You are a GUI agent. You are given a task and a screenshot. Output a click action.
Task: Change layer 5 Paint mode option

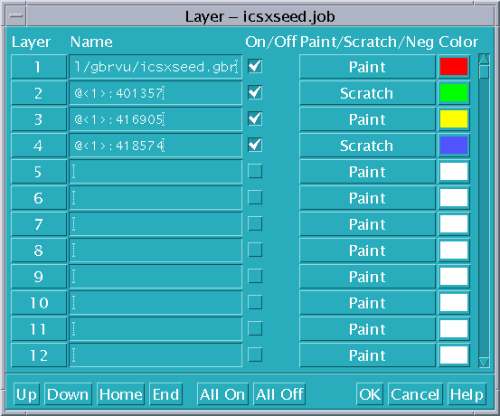click(x=367, y=172)
